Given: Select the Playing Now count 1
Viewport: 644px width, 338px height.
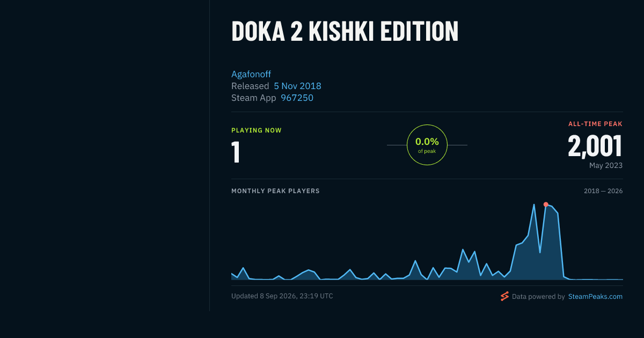Looking at the screenshot, I should 236,152.
